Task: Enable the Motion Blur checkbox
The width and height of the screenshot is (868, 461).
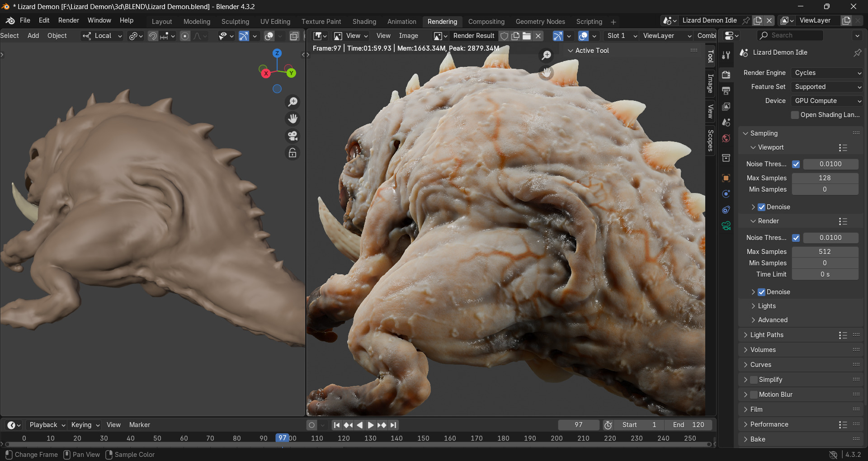Action: tap(754, 395)
